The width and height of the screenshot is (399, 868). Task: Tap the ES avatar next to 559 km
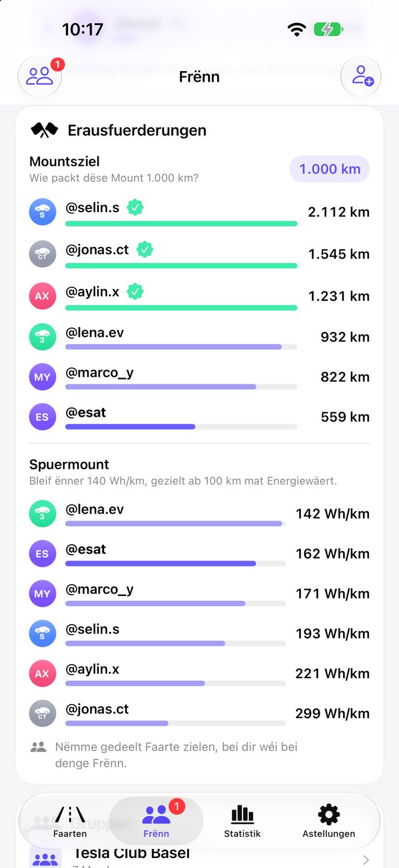[x=42, y=417]
